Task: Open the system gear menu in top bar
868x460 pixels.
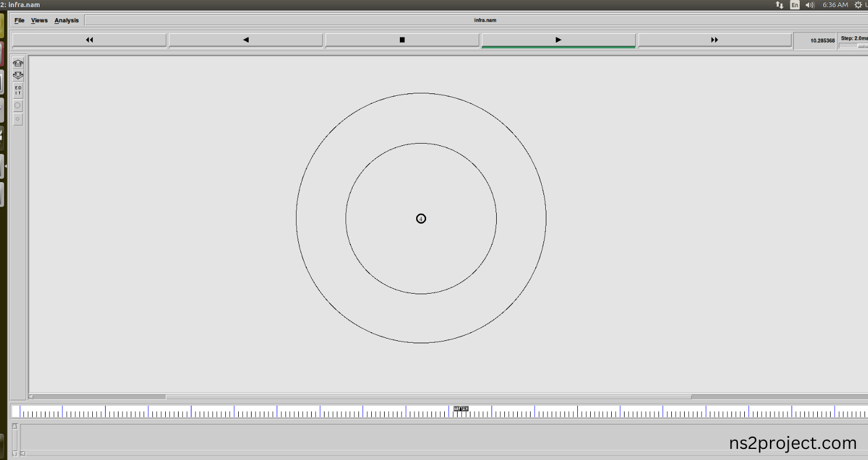Action: (x=858, y=5)
